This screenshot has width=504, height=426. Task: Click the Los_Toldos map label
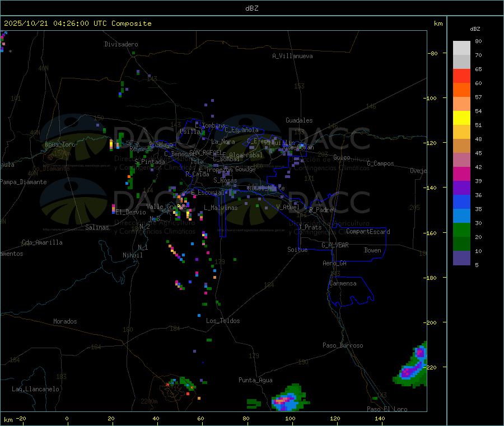pyautogui.click(x=223, y=321)
